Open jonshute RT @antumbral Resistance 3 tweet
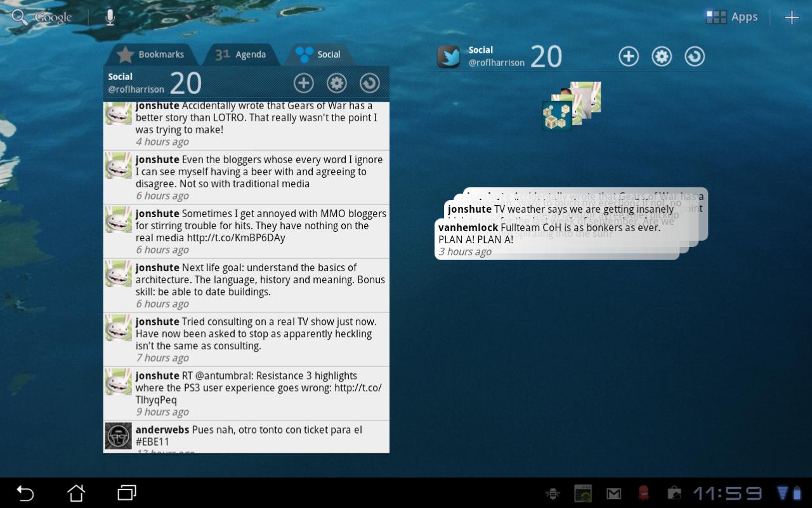The image size is (812, 508). pyautogui.click(x=246, y=393)
